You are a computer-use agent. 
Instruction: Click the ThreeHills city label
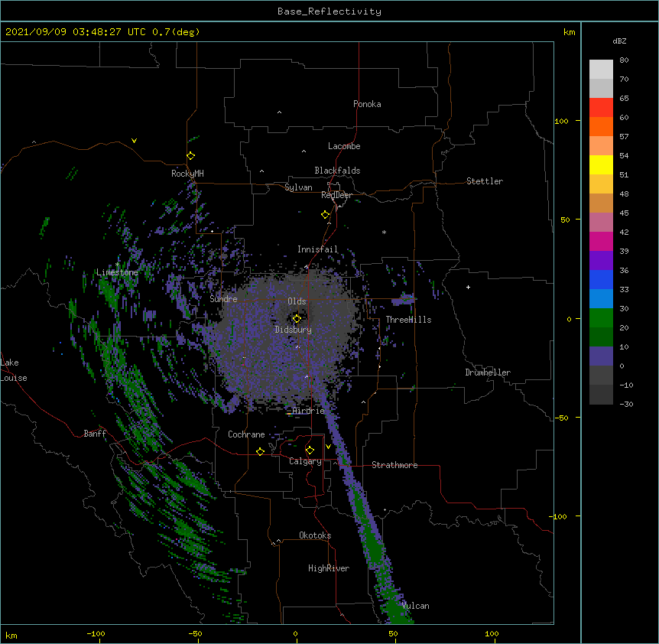408,320
